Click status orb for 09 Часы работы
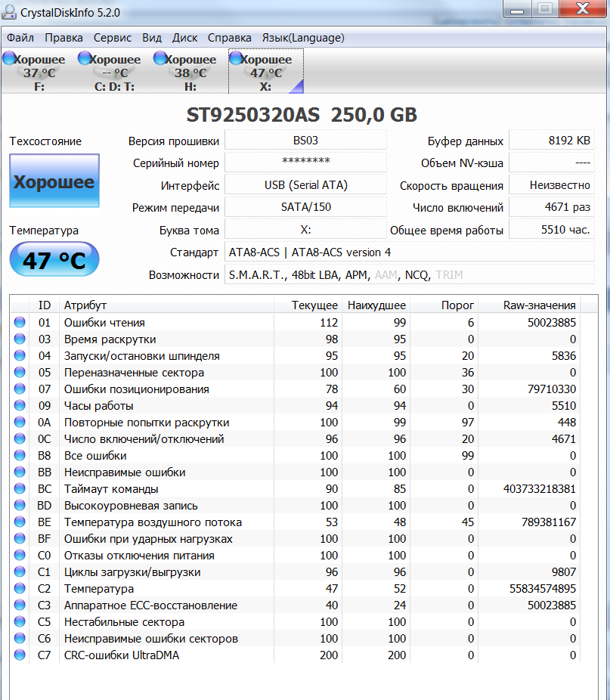Image resolution: width=610 pixels, height=700 pixels. (20, 405)
